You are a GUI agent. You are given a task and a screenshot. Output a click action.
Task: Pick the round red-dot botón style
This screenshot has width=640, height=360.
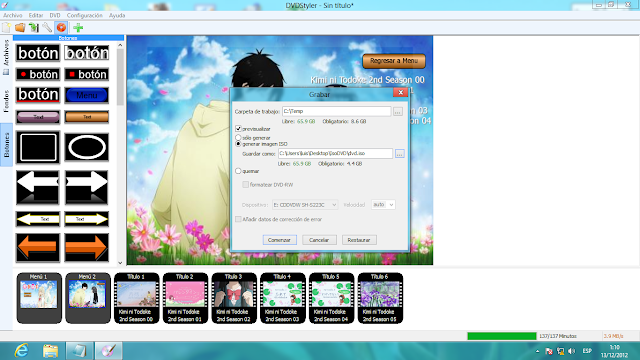tap(38, 74)
